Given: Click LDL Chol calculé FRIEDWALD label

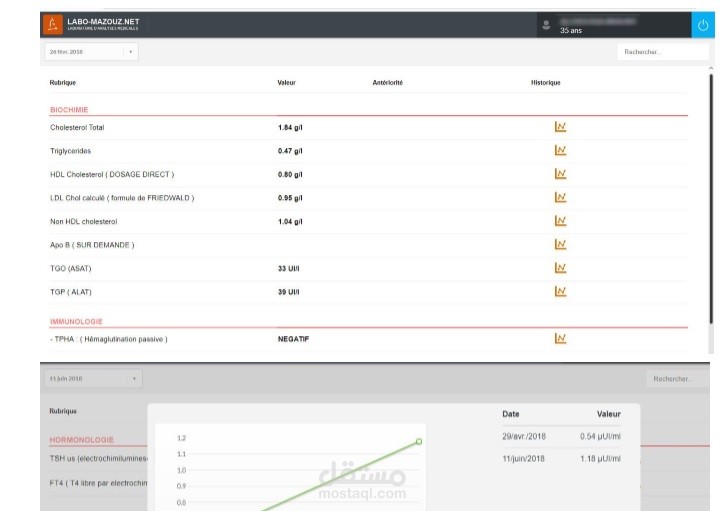Looking at the screenshot, I should 122,198.
